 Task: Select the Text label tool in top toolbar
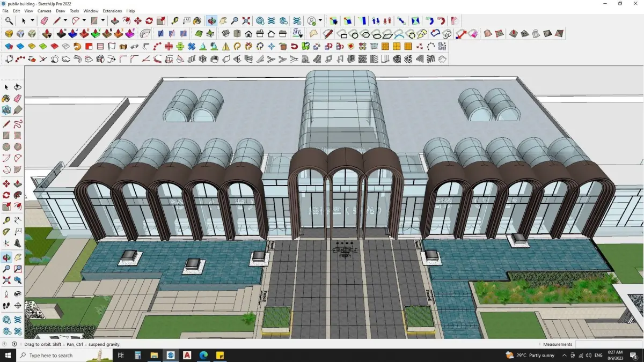[x=187, y=21]
